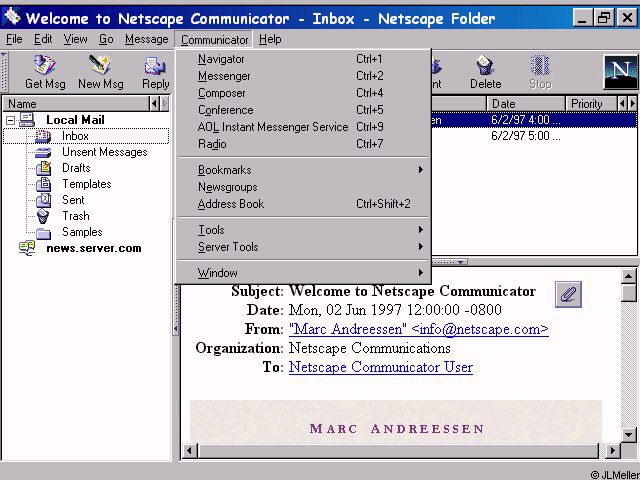Click the left column arrow beside Priority header
This screenshot has width=640, height=480.
coord(622,104)
